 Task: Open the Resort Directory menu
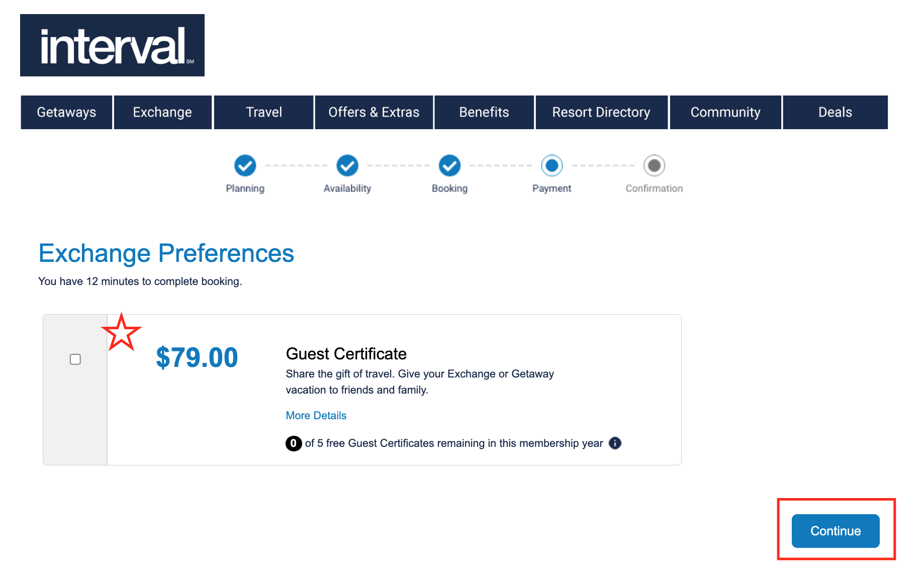[x=601, y=112]
